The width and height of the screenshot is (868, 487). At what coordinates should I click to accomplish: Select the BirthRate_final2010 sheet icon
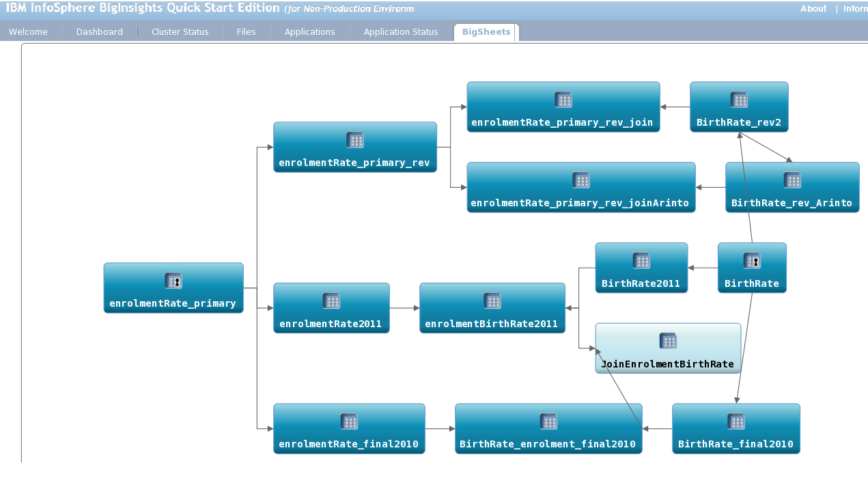736,421
